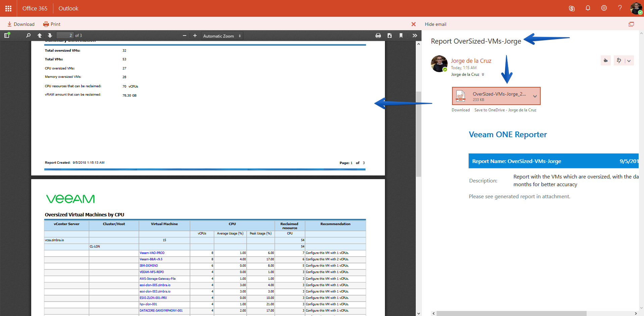Open the Veeam-B&R-v9.5 VM link
Screen dimensions: 644x316
coord(151,259)
